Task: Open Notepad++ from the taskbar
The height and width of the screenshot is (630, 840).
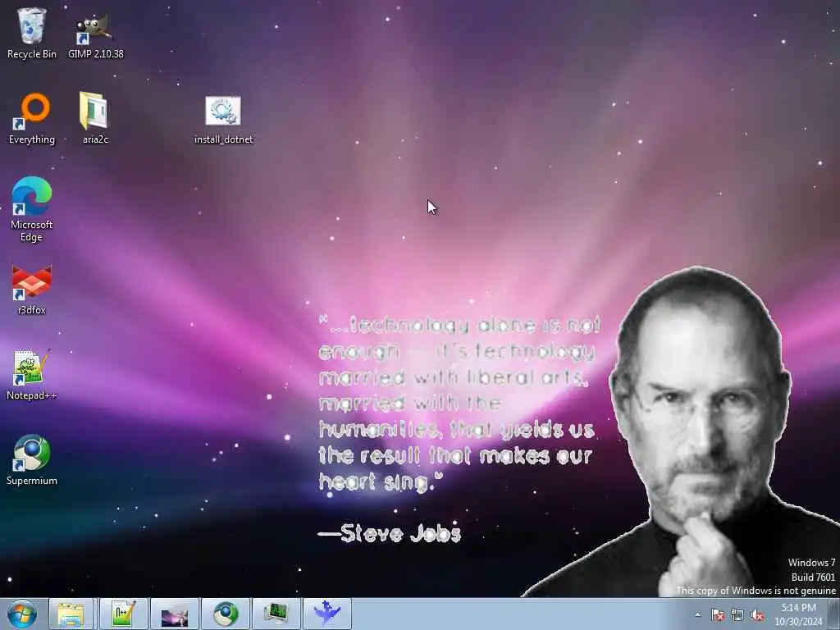Action: click(123, 614)
